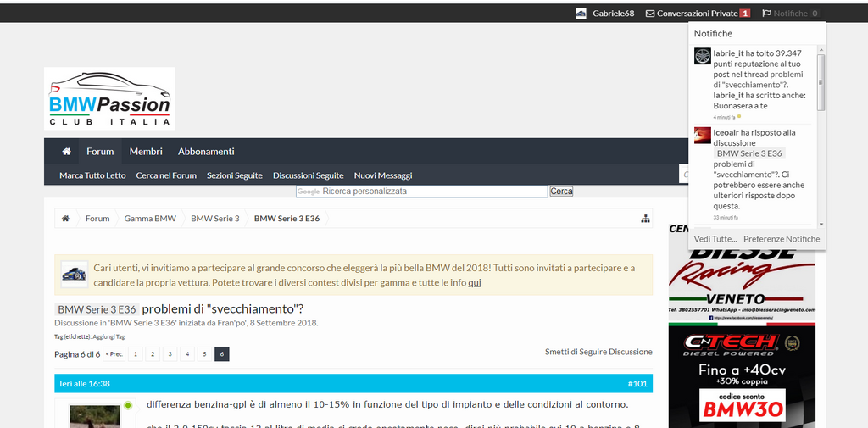Go to previous page with Prec. button
The height and width of the screenshot is (428, 868).
(x=114, y=354)
